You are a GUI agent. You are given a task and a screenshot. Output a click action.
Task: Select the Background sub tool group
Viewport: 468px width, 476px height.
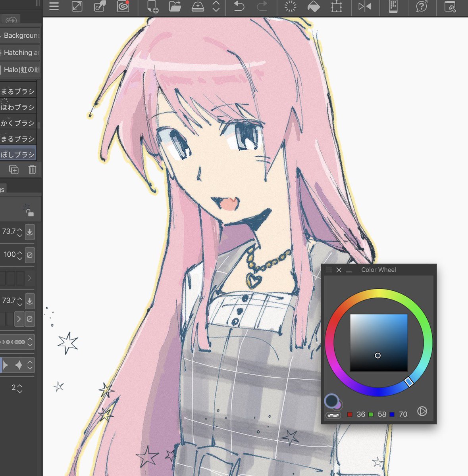pos(20,35)
